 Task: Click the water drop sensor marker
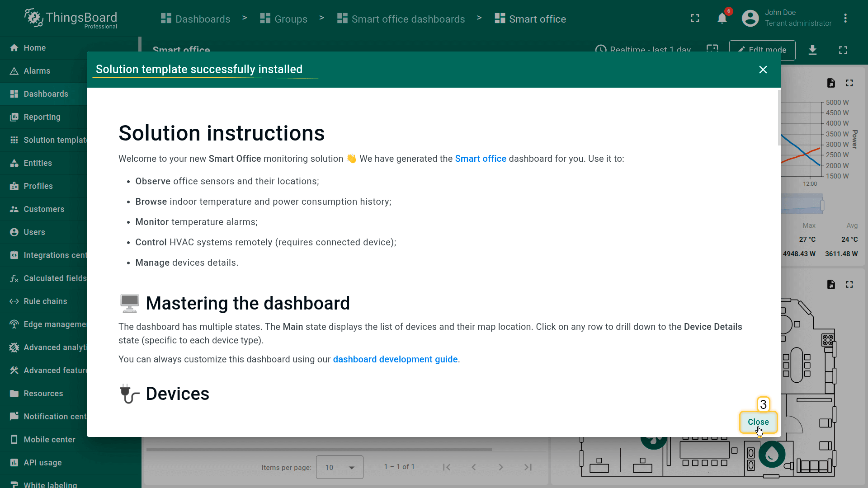tap(772, 454)
